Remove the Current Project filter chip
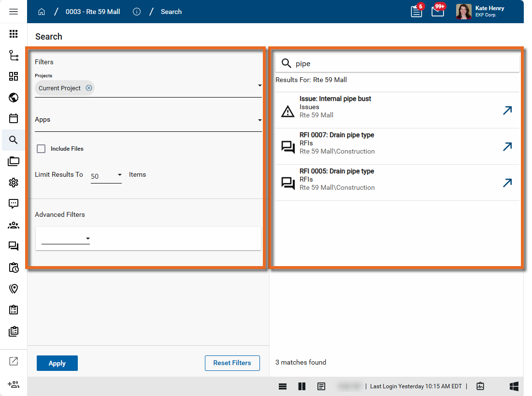 pyautogui.click(x=89, y=88)
